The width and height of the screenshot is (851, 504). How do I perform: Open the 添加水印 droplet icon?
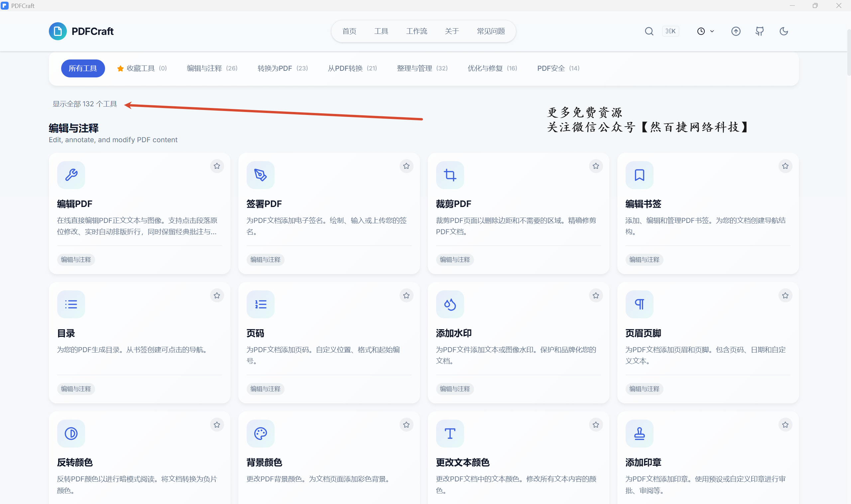coord(450,304)
